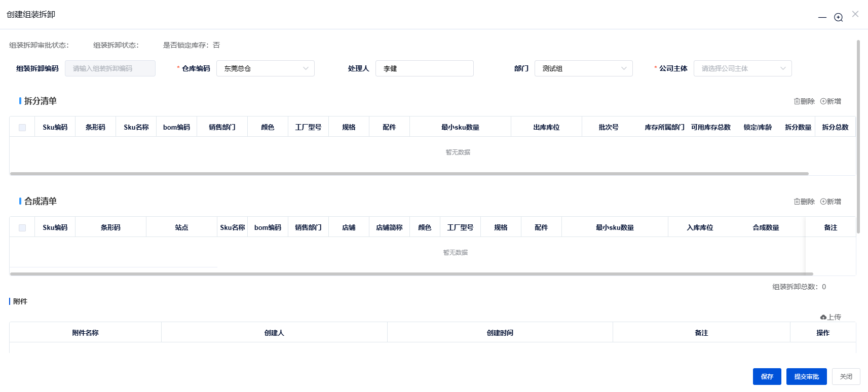Minimize the 创建组装拆卸 dialog
868x392 pixels.
[x=822, y=17]
